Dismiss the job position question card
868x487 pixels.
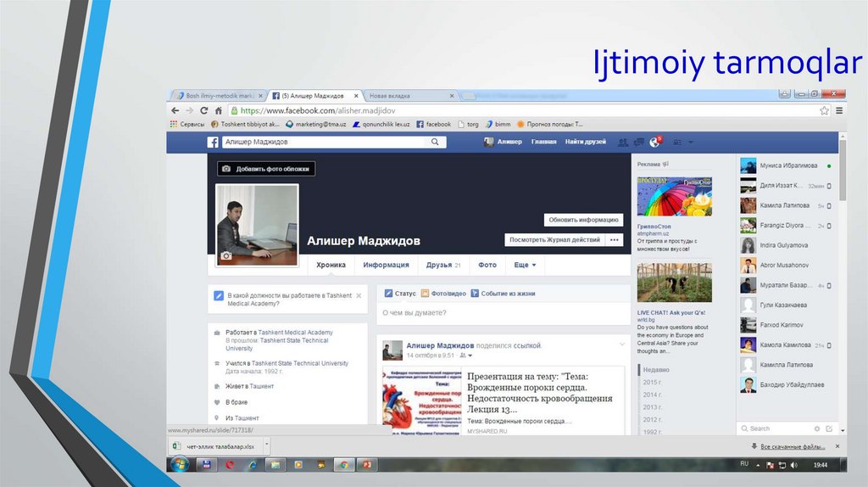(359, 296)
